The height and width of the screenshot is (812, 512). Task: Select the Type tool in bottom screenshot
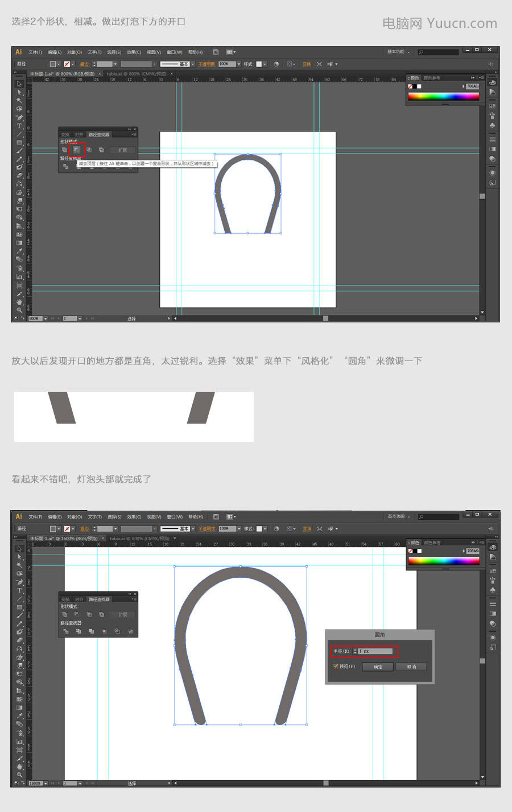pos(19,591)
